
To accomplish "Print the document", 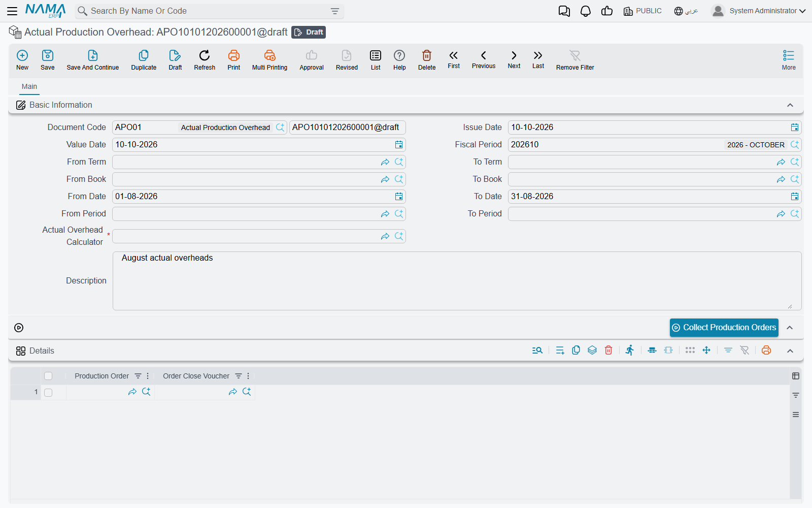I will tap(234, 55).
